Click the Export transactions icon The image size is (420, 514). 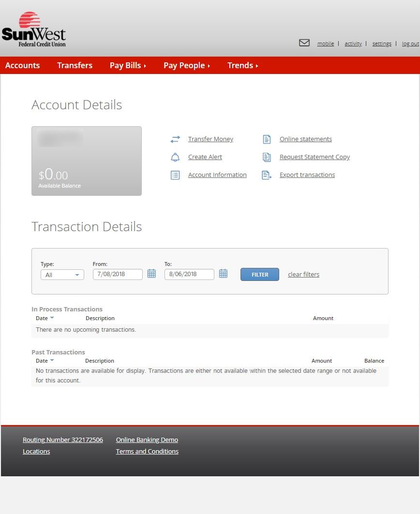tap(267, 175)
